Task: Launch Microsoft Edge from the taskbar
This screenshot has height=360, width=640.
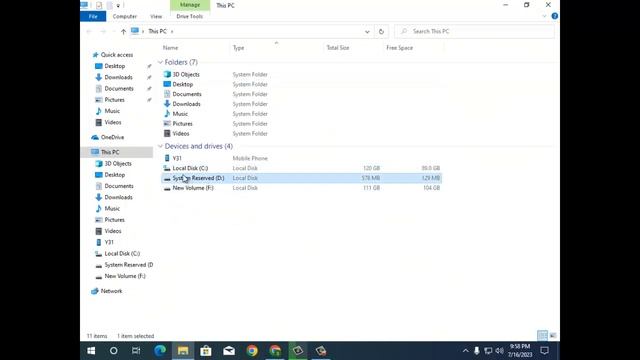Action: tap(160, 351)
